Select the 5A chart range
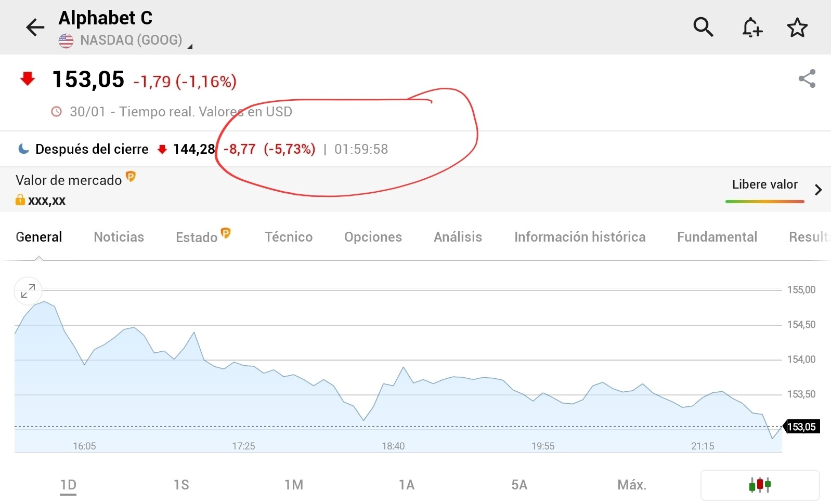Viewport: 831px width, 504px height. click(520, 485)
